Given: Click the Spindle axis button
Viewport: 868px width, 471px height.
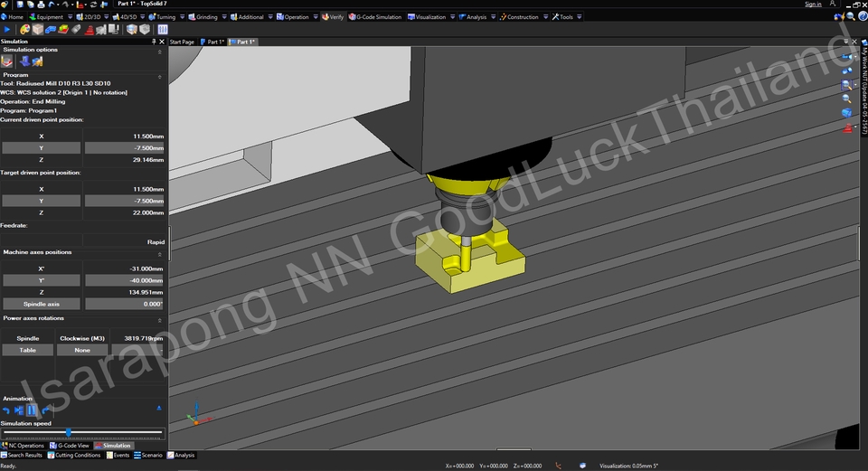Looking at the screenshot, I should pyautogui.click(x=42, y=304).
